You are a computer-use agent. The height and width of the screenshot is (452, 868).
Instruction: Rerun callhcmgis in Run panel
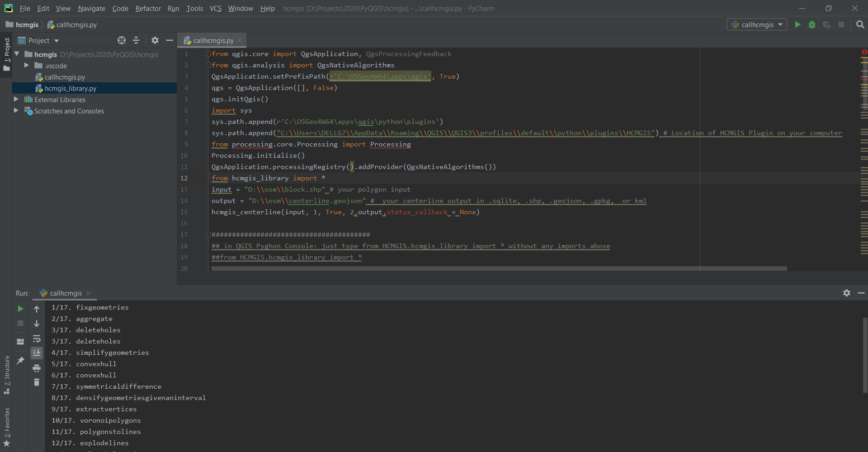point(20,309)
